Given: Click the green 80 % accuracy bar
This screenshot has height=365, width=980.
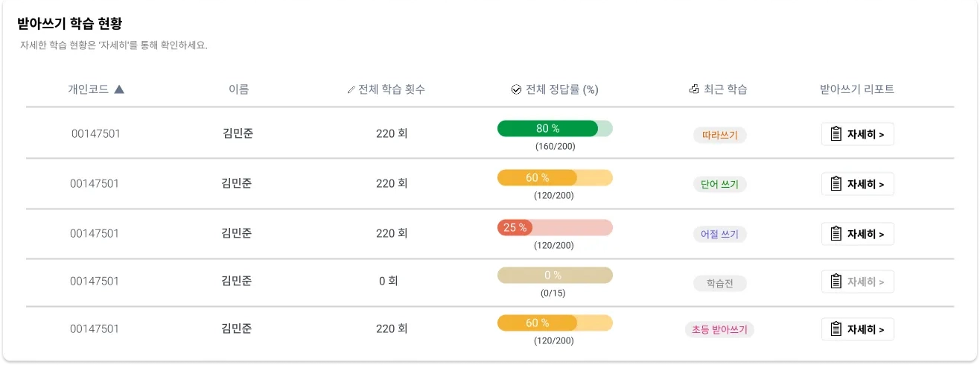Looking at the screenshot, I should pos(555,128).
